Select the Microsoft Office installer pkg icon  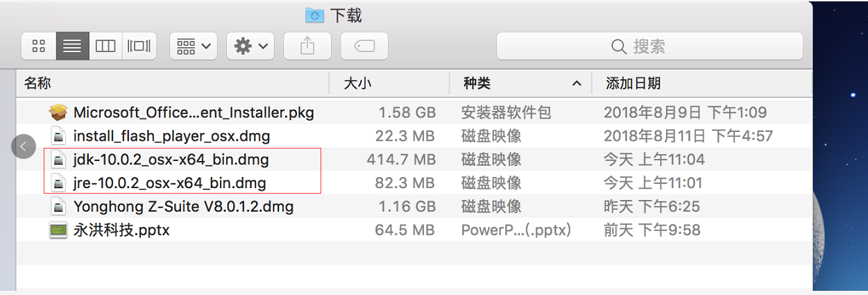click(59, 112)
